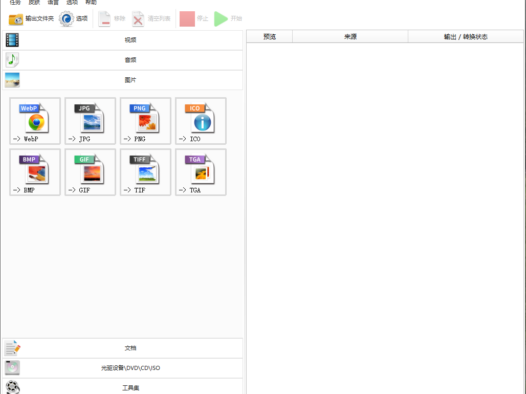Open the Skin (皮肤) menu
This screenshot has height=394, width=526.
click(34, 2)
